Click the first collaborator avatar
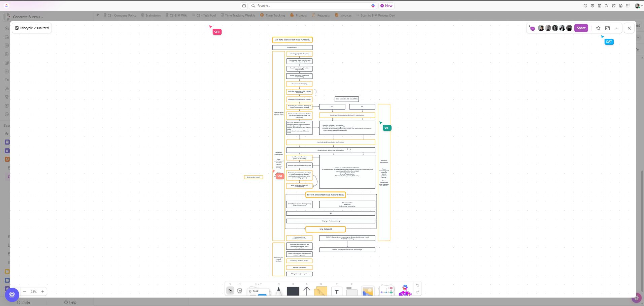 click(541, 28)
